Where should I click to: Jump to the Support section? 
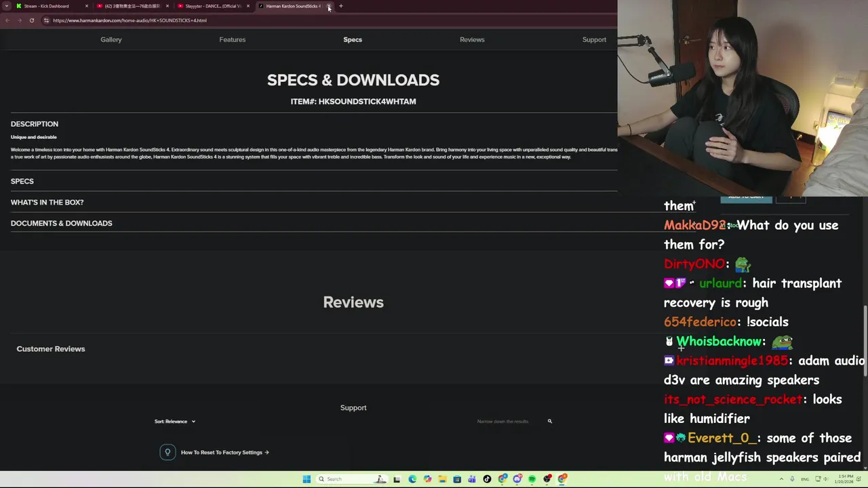(x=594, y=39)
